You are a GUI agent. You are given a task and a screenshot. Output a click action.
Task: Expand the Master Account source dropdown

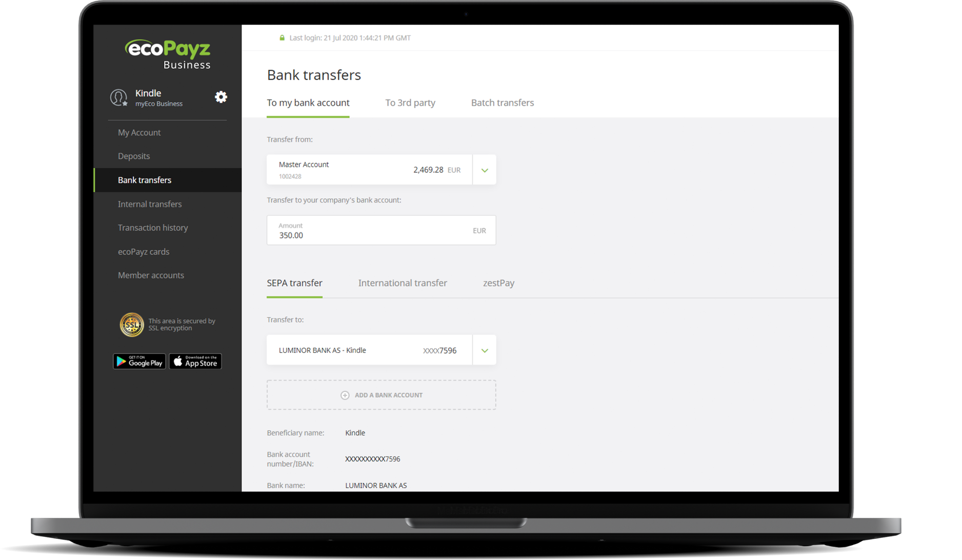point(484,170)
